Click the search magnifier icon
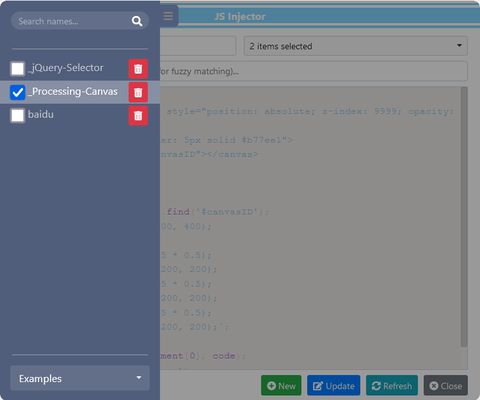 click(x=137, y=21)
